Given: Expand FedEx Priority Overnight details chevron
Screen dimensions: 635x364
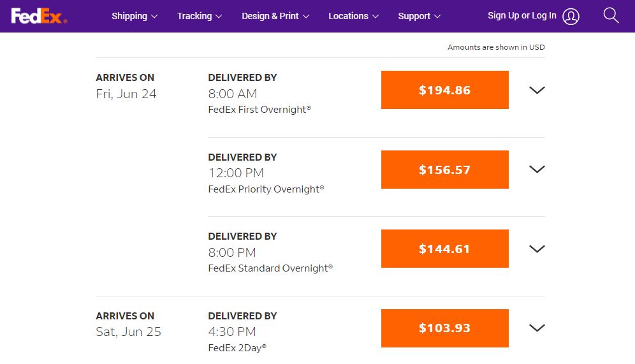Looking at the screenshot, I should click(537, 170).
